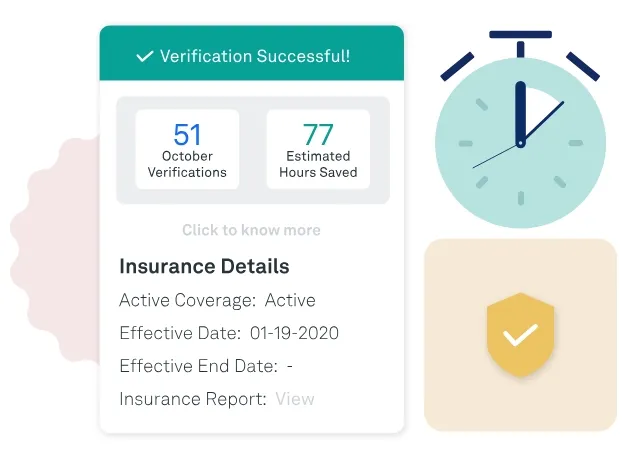Viewport: 640px width, 456px height.
Task: Click the Insurance Details heading
Action: (x=204, y=266)
